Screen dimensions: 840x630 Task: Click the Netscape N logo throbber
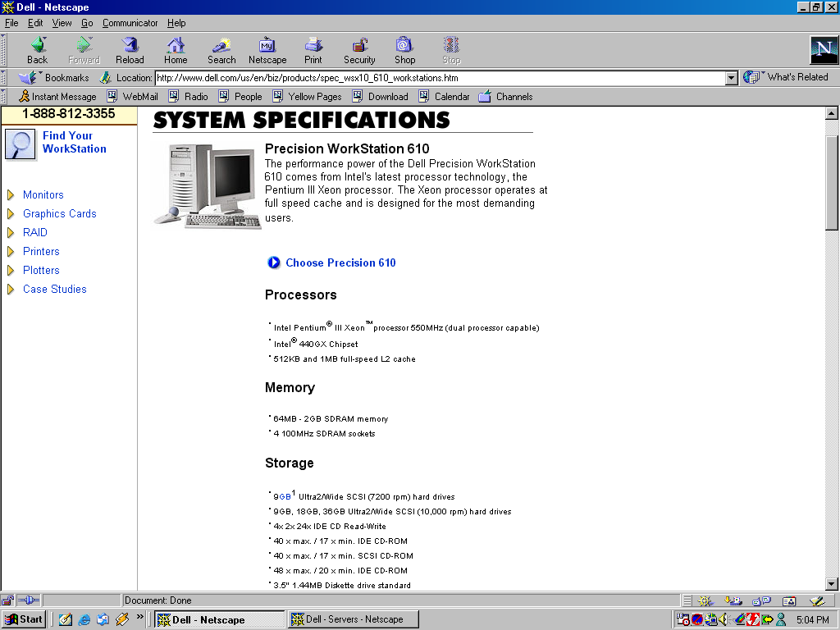824,50
